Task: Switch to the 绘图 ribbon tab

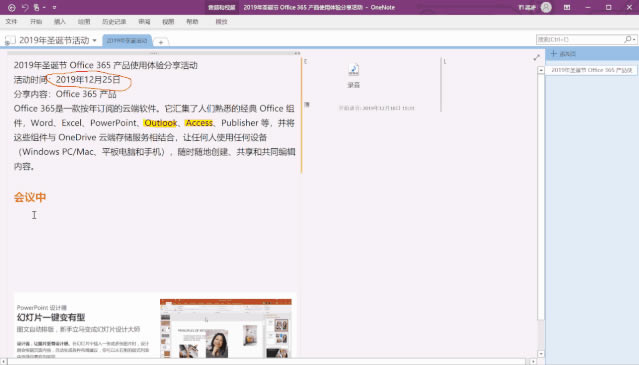Action: tap(84, 22)
